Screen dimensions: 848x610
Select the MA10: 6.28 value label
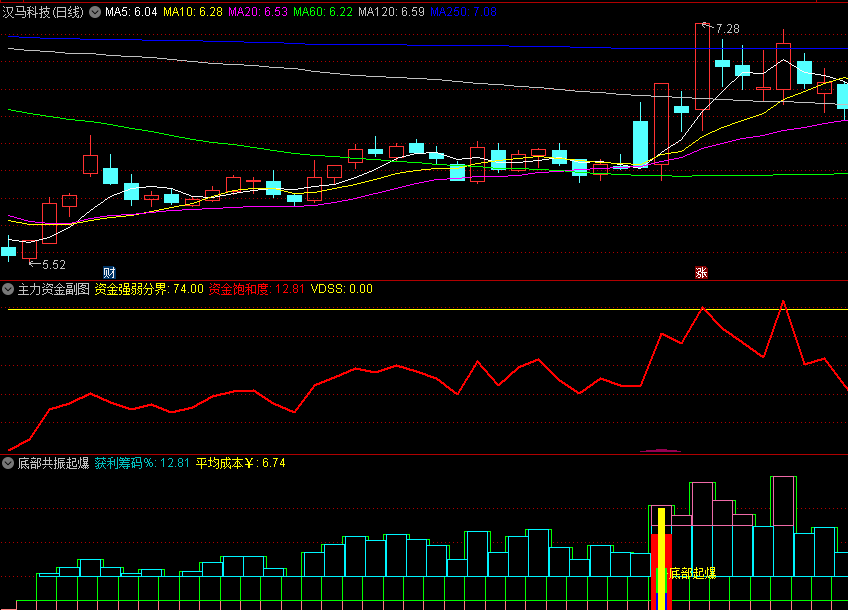(x=193, y=12)
